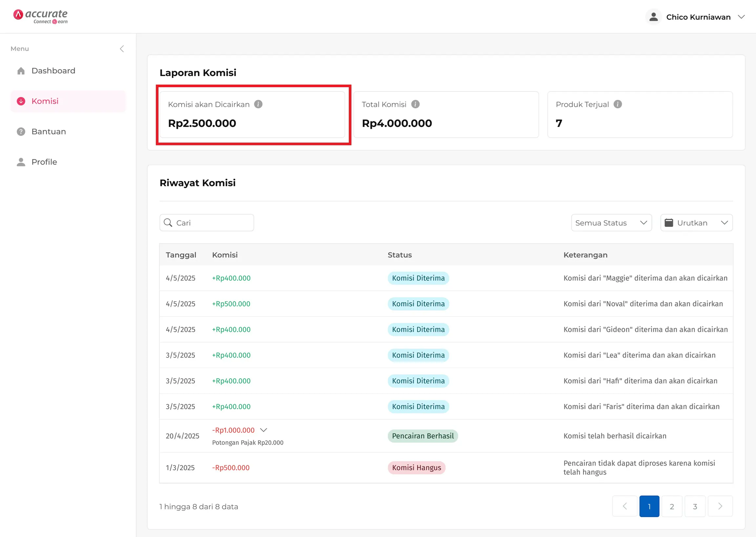
Task: Select page 1 in pagination
Action: (649, 506)
